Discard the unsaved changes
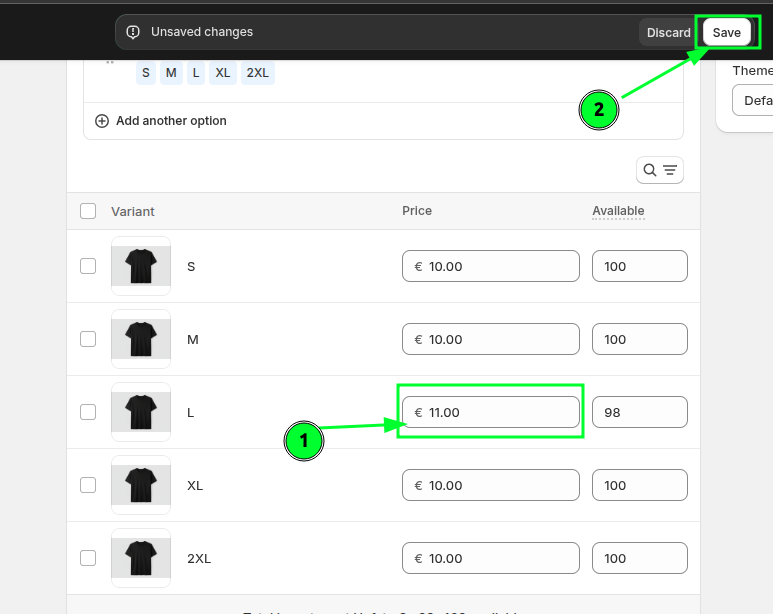This screenshot has height=614, width=773. click(x=668, y=32)
